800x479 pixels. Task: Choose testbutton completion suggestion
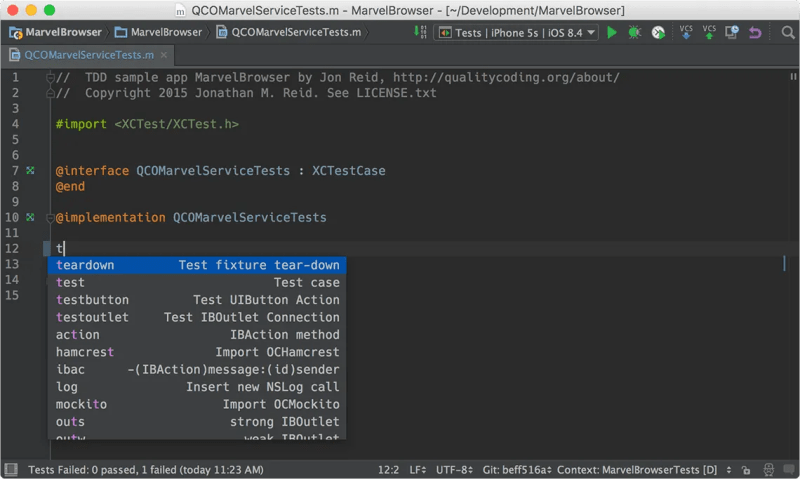coord(197,300)
